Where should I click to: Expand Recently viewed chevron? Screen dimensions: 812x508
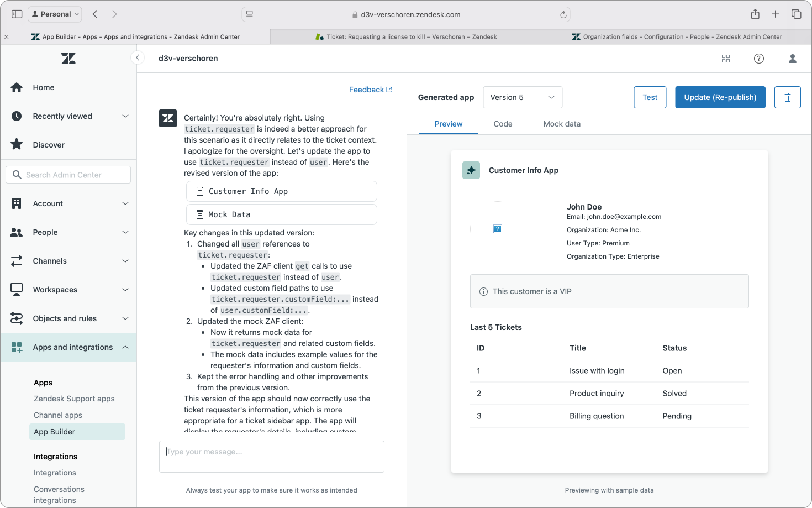pos(125,116)
